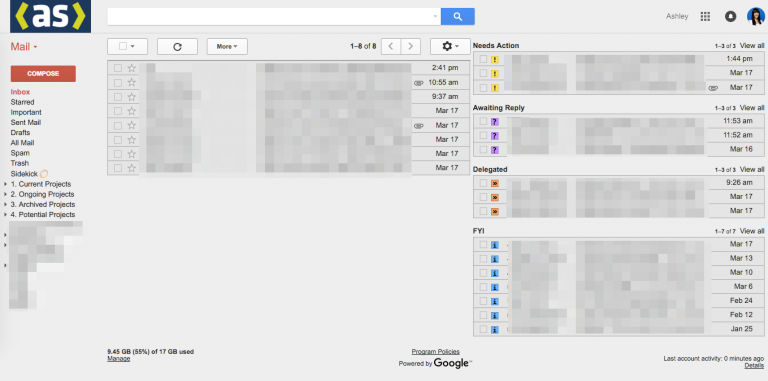
Task: Tick checkbox of the 9:37 am email
Action: coord(118,96)
